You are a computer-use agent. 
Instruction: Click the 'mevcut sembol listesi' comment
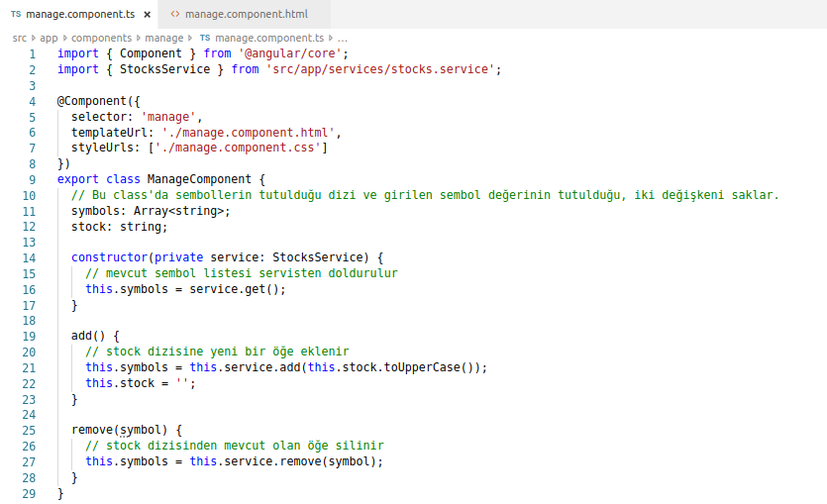pyautogui.click(x=242, y=273)
